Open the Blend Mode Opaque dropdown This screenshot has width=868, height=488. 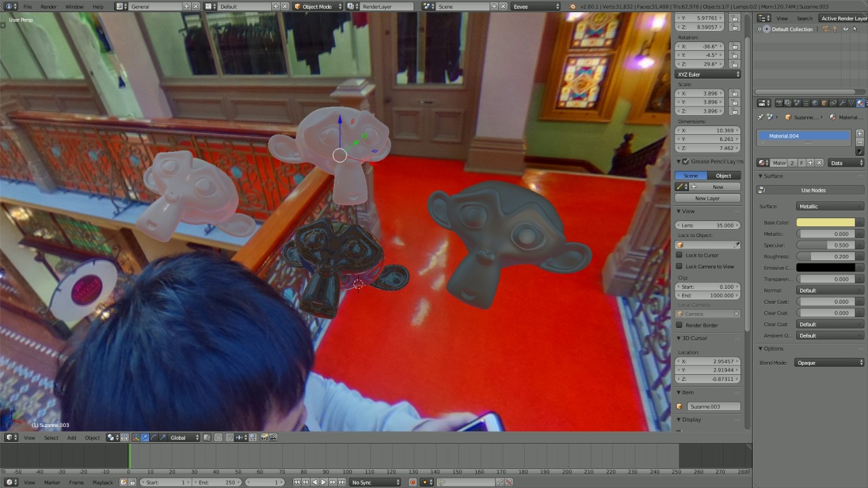tap(830, 363)
